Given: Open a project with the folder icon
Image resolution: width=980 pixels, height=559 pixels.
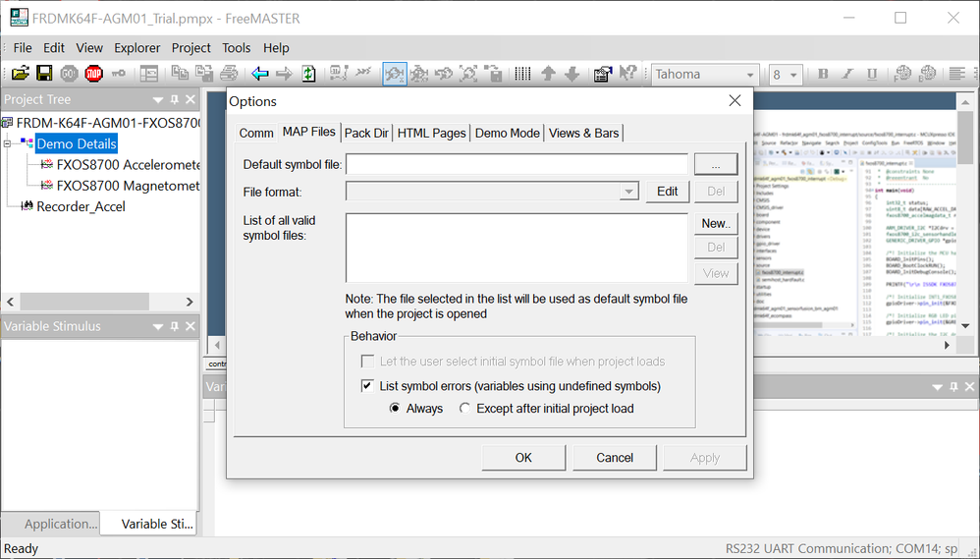Looking at the screenshot, I should [20, 74].
